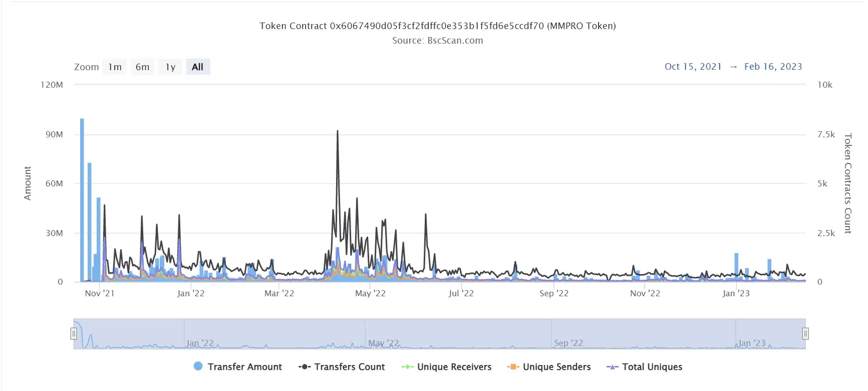Click the 5k right axis value
Image resolution: width=868 pixels, height=391 pixels.
[x=822, y=183]
